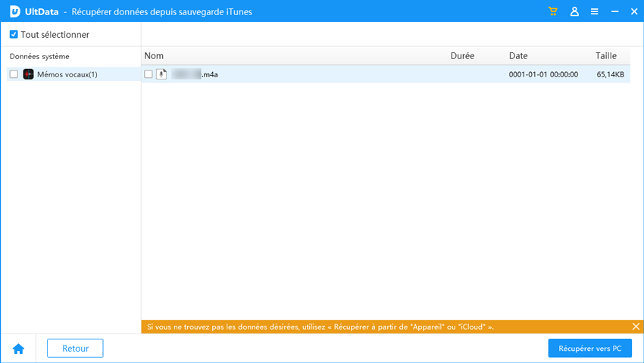
Task: Uncheck the Tout sélectionner checkbox
Action: click(x=14, y=35)
